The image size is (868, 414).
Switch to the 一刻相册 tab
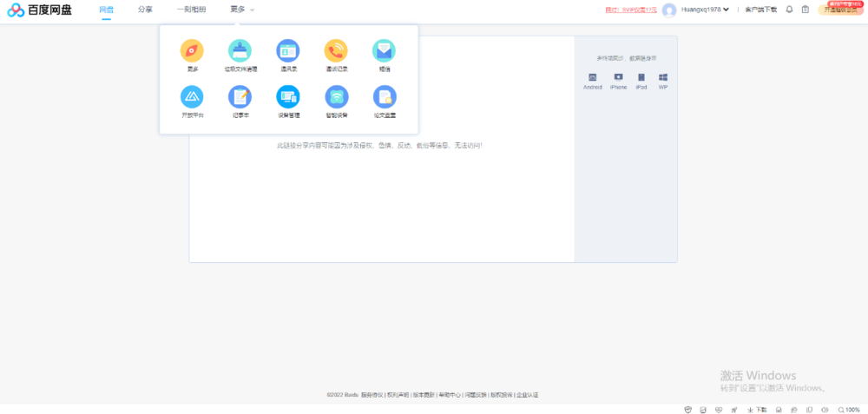tap(192, 10)
